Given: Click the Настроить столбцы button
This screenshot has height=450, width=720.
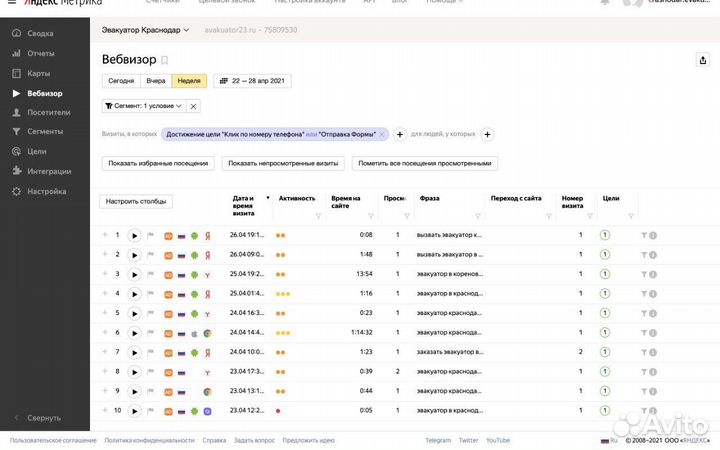Looking at the screenshot, I should (x=137, y=201).
